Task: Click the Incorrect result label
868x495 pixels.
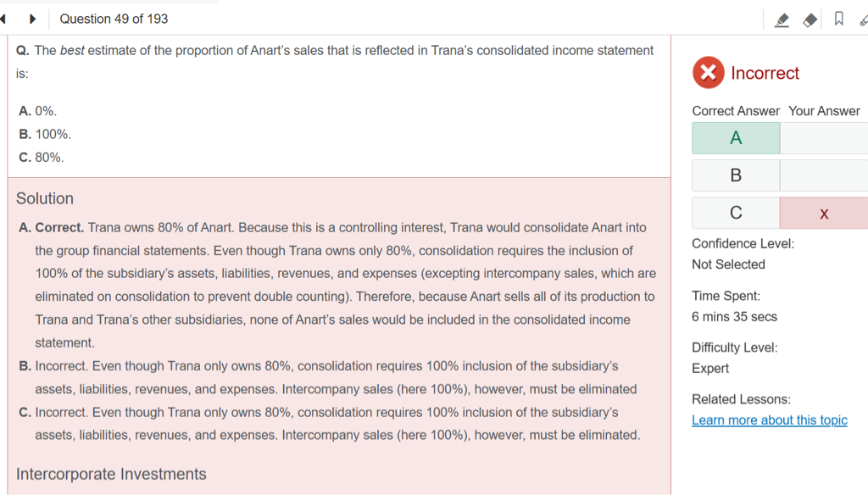Action: [765, 74]
